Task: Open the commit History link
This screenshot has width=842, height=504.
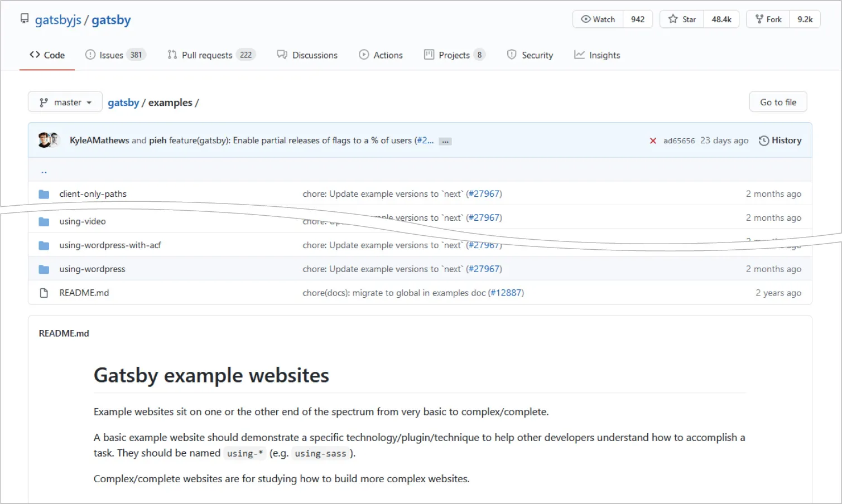Action: (780, 140)
